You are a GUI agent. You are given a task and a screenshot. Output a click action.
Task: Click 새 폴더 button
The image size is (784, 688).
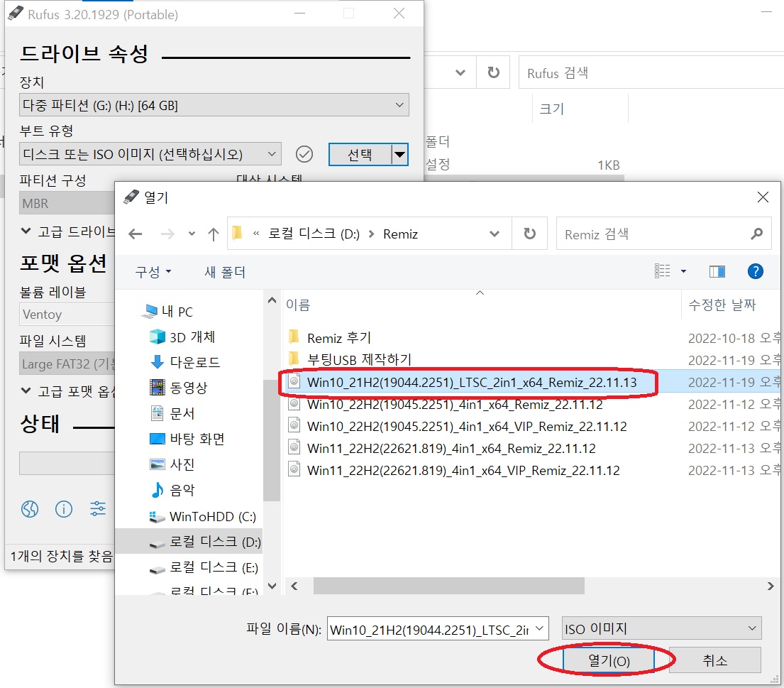click(225, 272)
